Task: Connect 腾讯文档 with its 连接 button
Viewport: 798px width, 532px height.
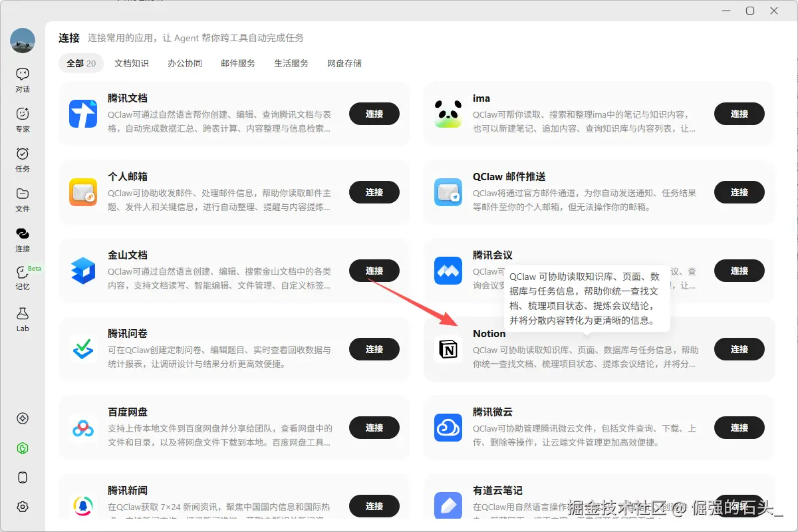Action: click(374, 114)
